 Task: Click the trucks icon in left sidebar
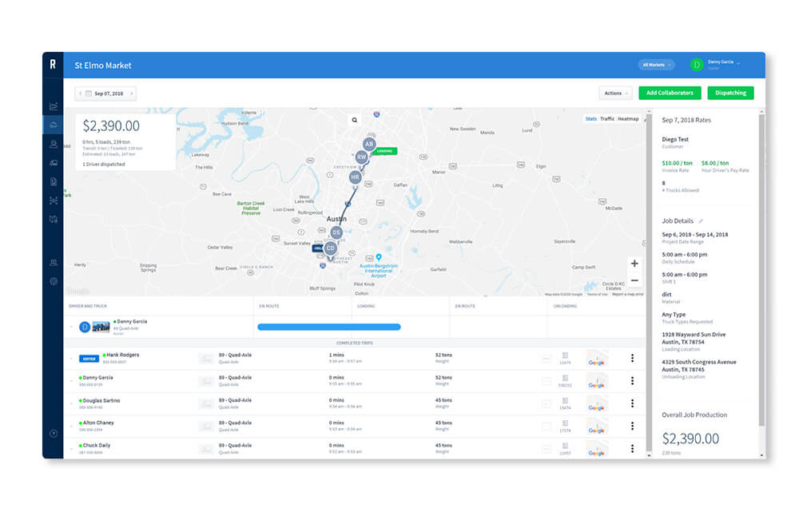[x=54, y=162]
